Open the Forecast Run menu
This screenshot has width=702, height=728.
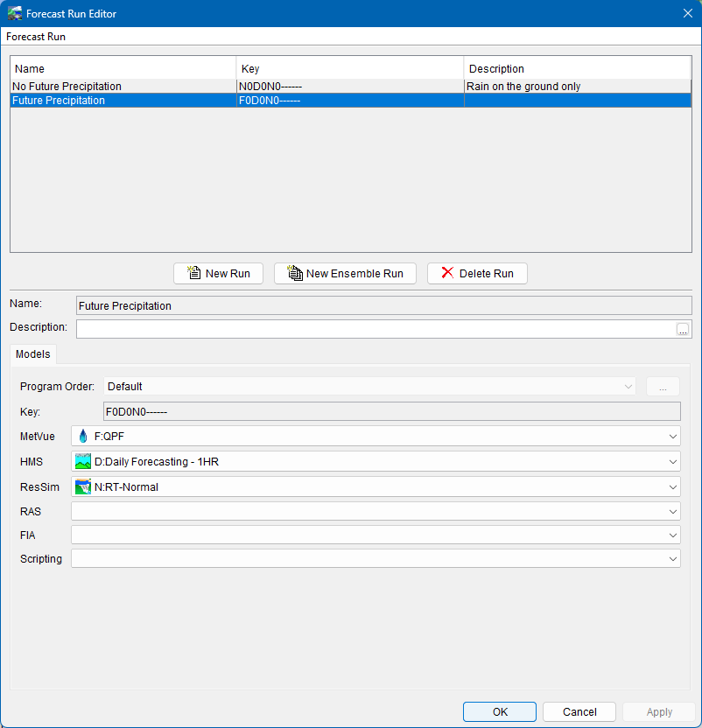pyautogui.click(x=36, y=37)
